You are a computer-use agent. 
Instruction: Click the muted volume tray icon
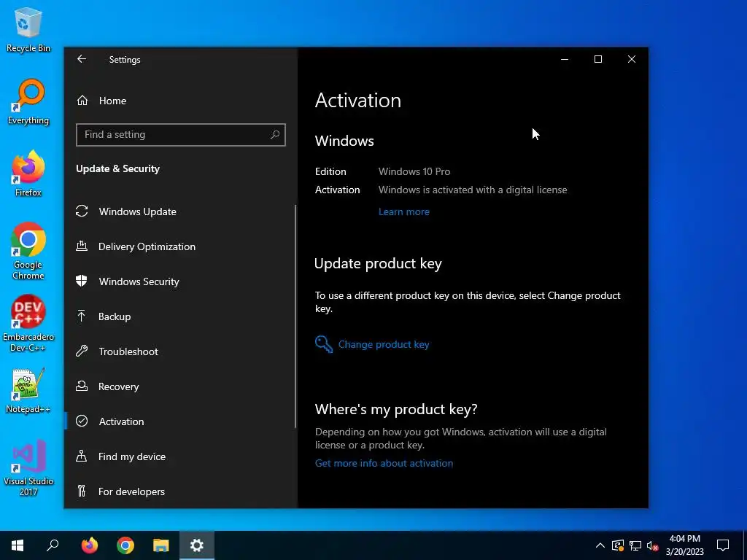click(652, 545)
